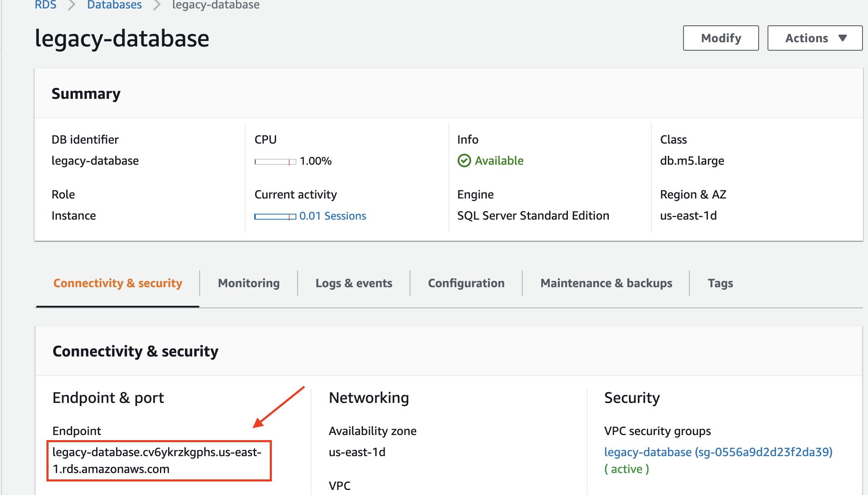Click the Modify button
Viewport: 868px width, 495px height.
721,38
